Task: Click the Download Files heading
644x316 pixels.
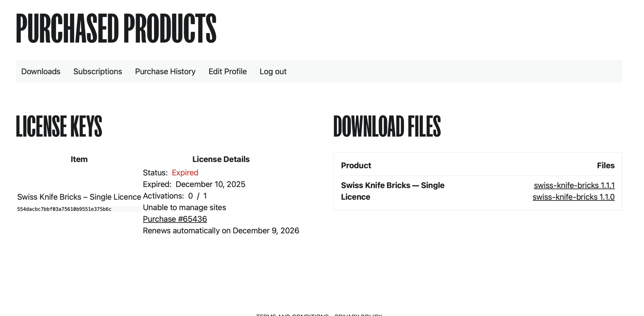Action: [387, 126]
